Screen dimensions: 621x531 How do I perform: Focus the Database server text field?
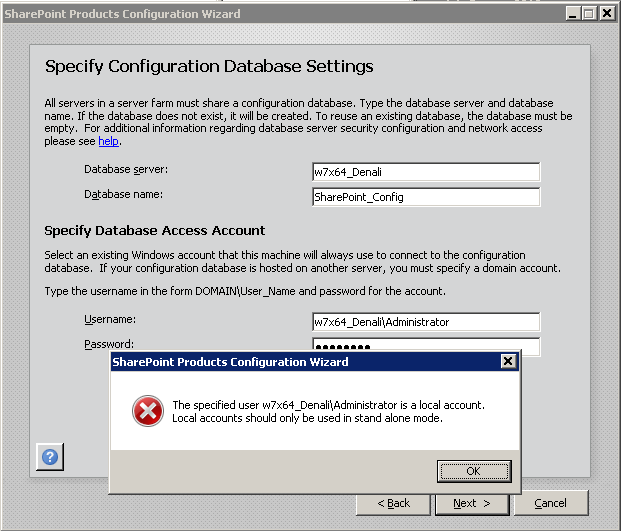[426, 172]
